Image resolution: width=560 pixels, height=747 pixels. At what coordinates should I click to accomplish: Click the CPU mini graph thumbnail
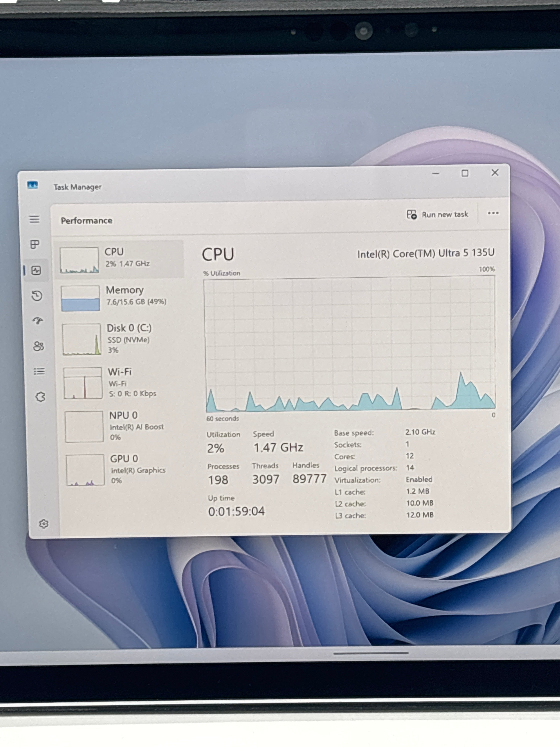pyautogui.click(x=79, y=260)
